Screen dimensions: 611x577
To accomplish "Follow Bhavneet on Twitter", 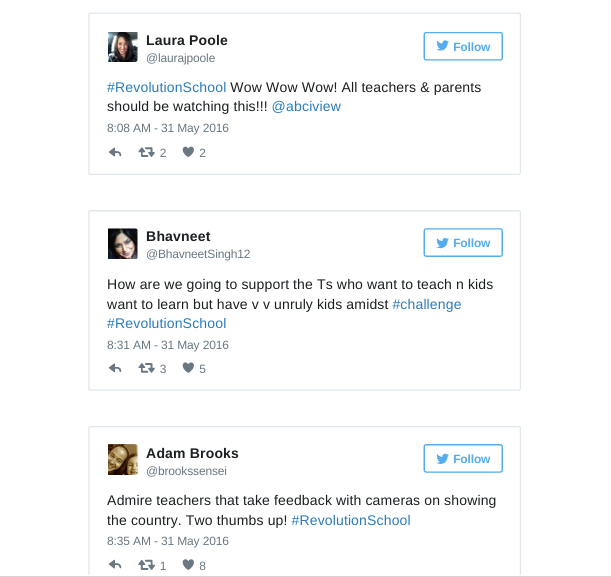I will pyautogui.click(x=462, y=243).
